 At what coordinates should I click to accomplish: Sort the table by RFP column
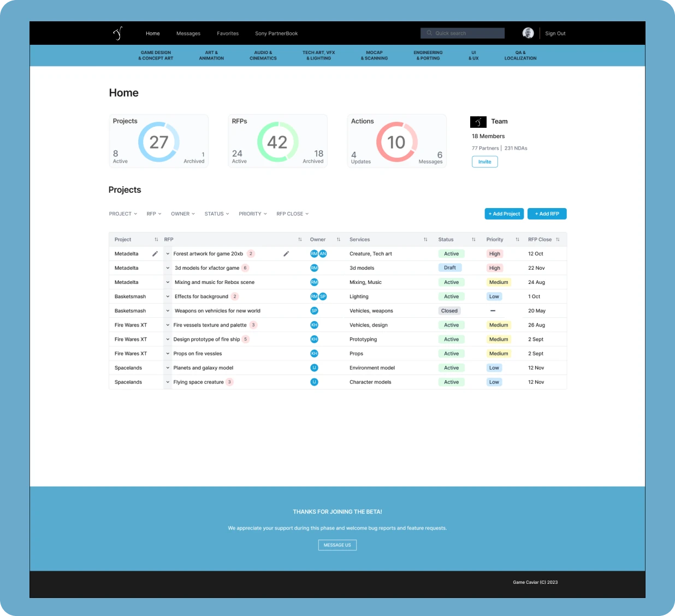300,240
